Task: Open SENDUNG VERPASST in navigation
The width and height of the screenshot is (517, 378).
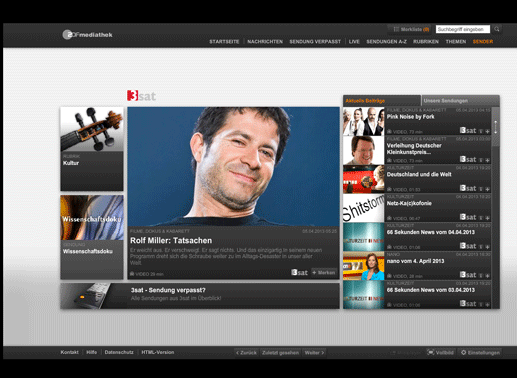Action: (315, 42)
